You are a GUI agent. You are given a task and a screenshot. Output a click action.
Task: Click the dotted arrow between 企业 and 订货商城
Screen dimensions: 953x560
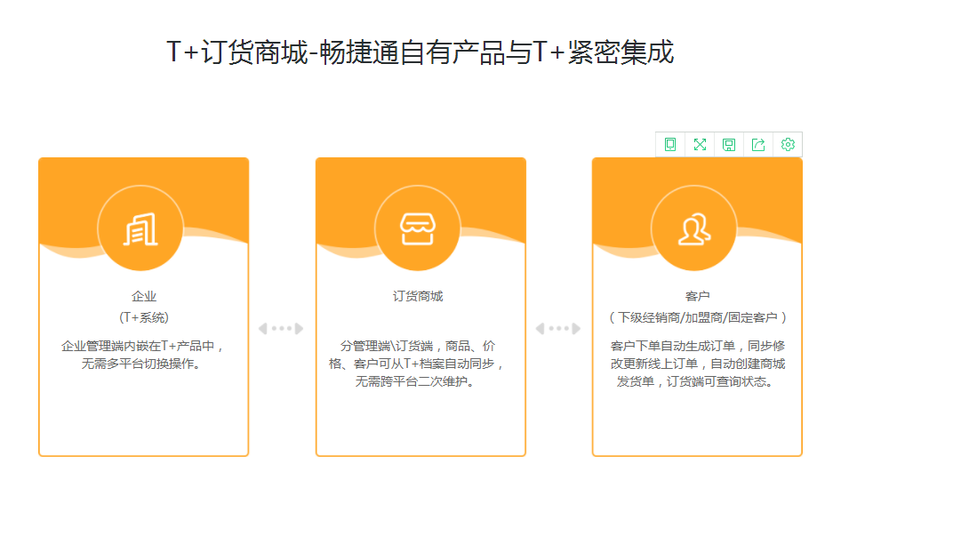pyautogui.click(x=281, y=329)
